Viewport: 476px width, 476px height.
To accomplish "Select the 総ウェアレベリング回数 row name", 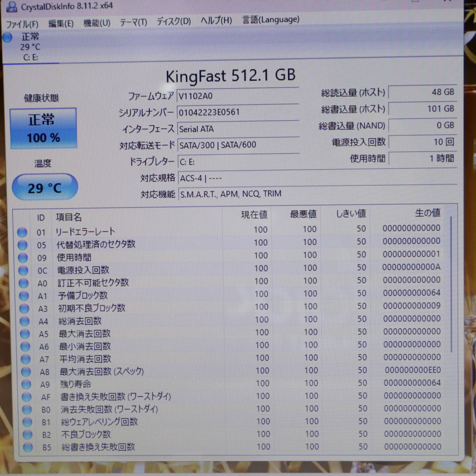I will tap(99, 422).
